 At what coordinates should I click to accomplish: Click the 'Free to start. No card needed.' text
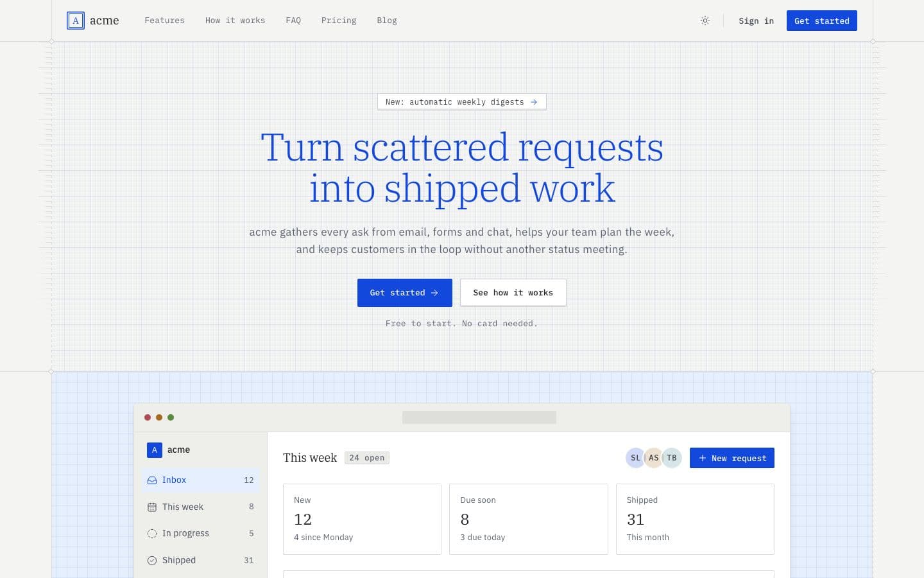pos(461,324)
